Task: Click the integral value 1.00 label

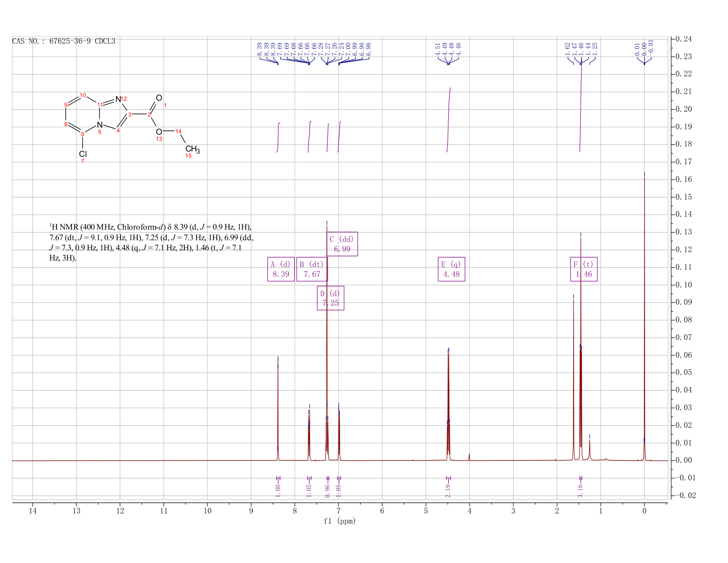Action: pos(278,491)
